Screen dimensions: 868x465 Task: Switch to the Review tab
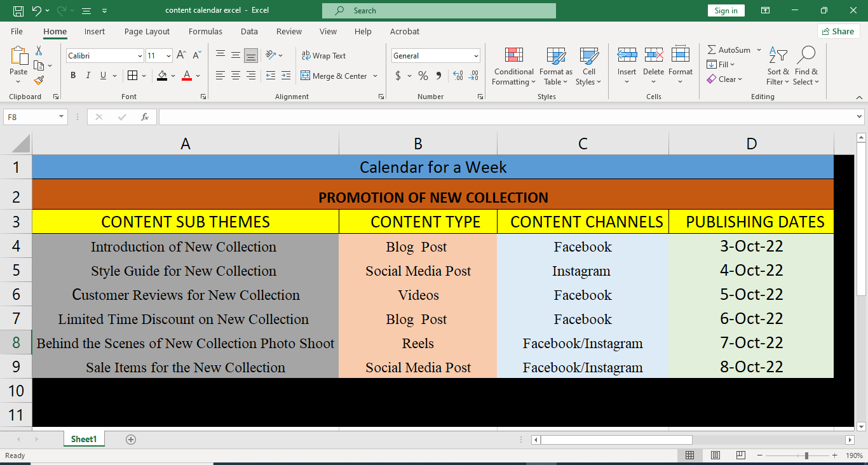(289, 31)
